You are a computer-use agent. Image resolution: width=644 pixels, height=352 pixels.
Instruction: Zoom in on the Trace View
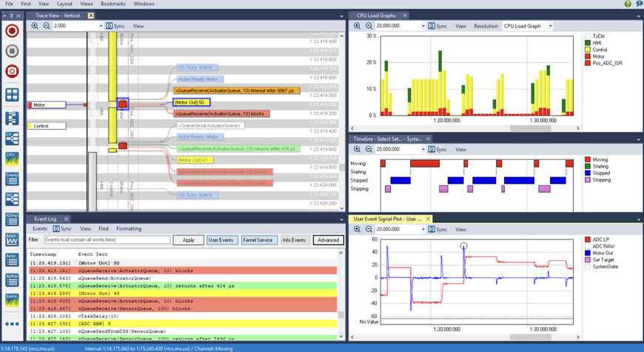coord(35,26)
